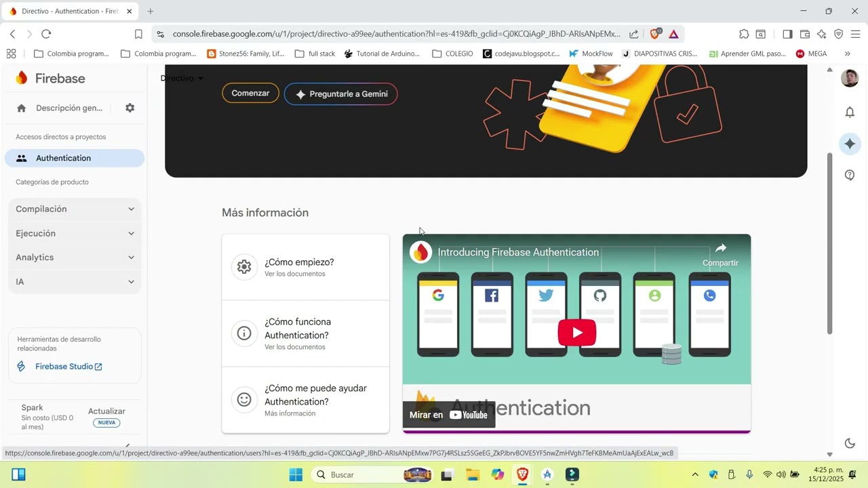The width and height of the screenshot is (868, 488).
Task: Share the YouTube video via Compartir
Action: point(720,254)
